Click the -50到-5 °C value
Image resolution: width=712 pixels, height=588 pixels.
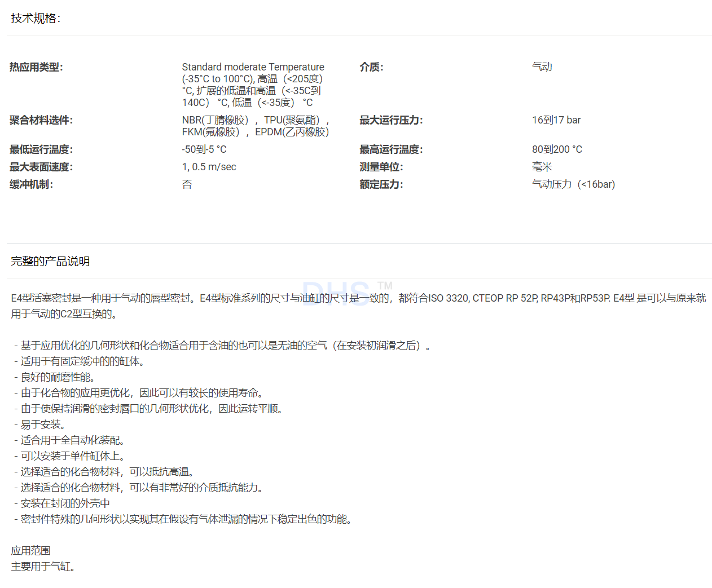(x=204, y=149)
